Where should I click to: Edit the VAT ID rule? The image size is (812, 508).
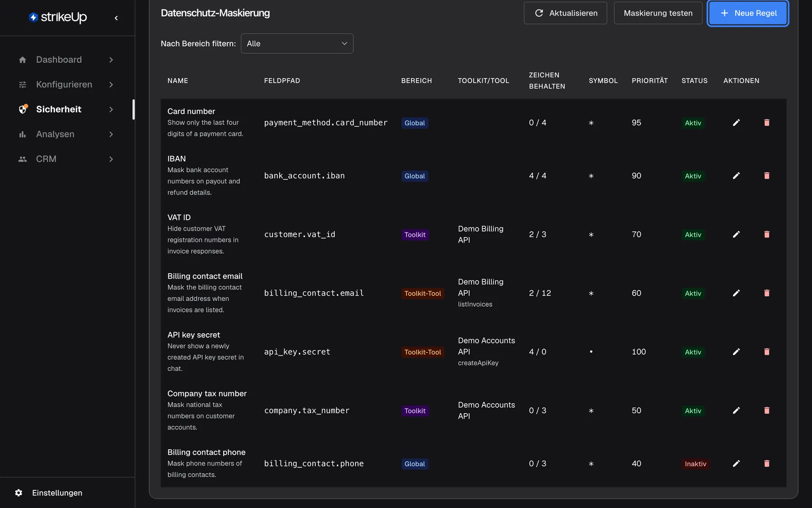pyautogui.click(x=736, y=234)
